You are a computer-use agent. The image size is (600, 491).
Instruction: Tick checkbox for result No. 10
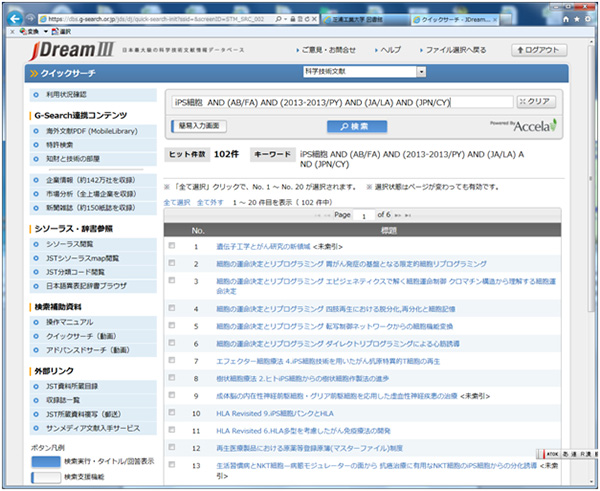(x=172, y=413)
